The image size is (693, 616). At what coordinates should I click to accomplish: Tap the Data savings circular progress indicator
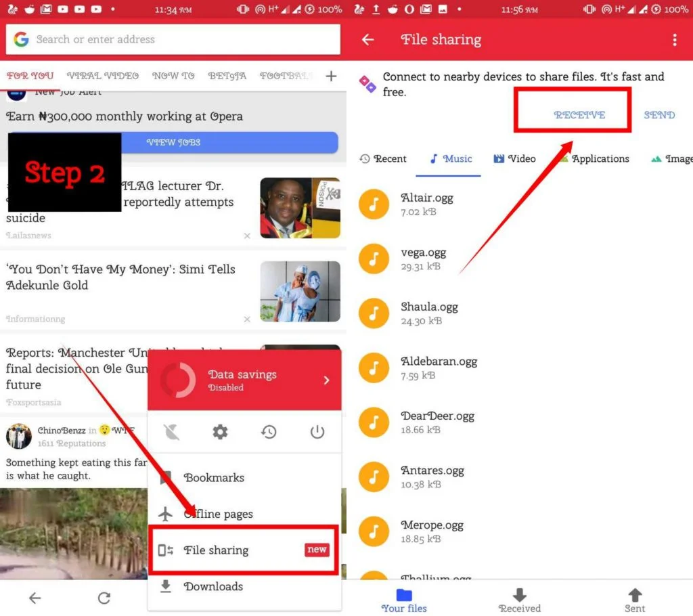[178, 380]
